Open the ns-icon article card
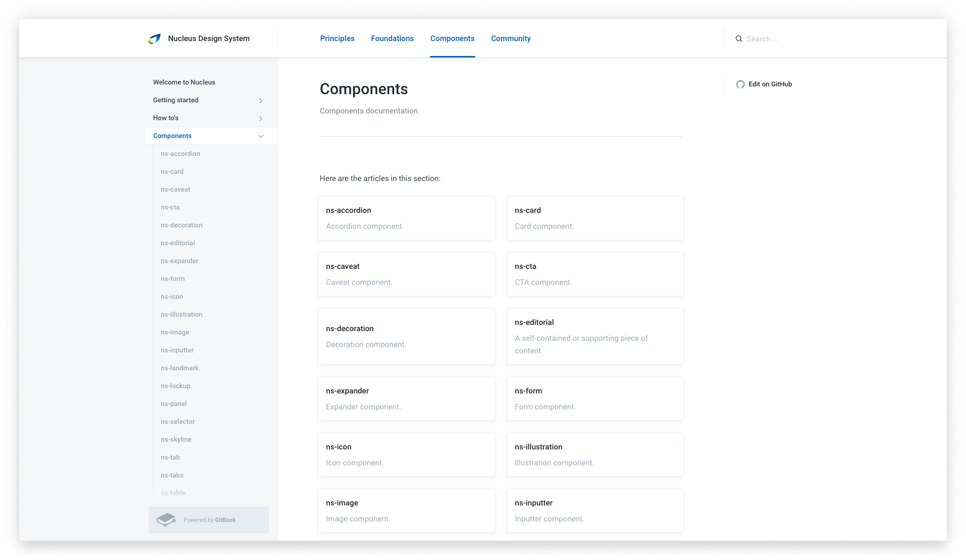This screenshot has height=560, width=966. (406, 455)
